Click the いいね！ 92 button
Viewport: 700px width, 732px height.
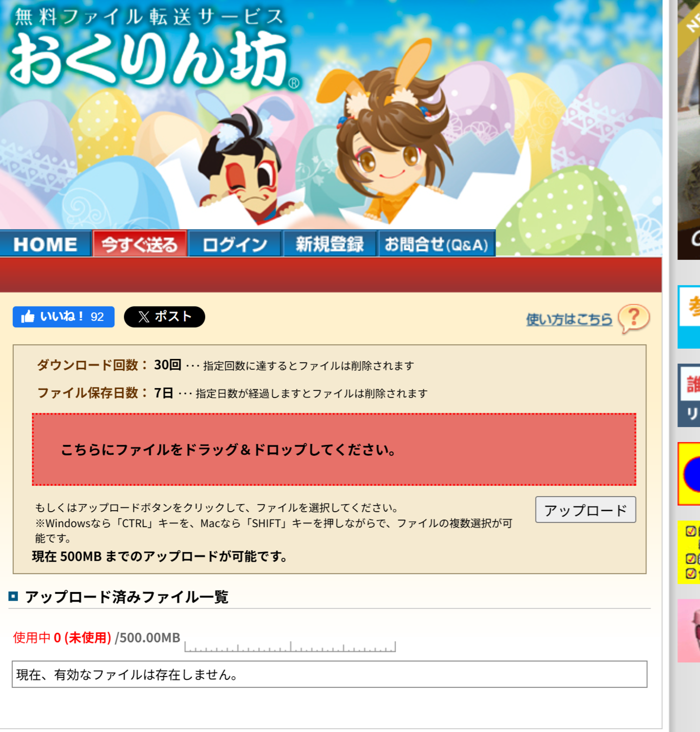tap(64, 317)
